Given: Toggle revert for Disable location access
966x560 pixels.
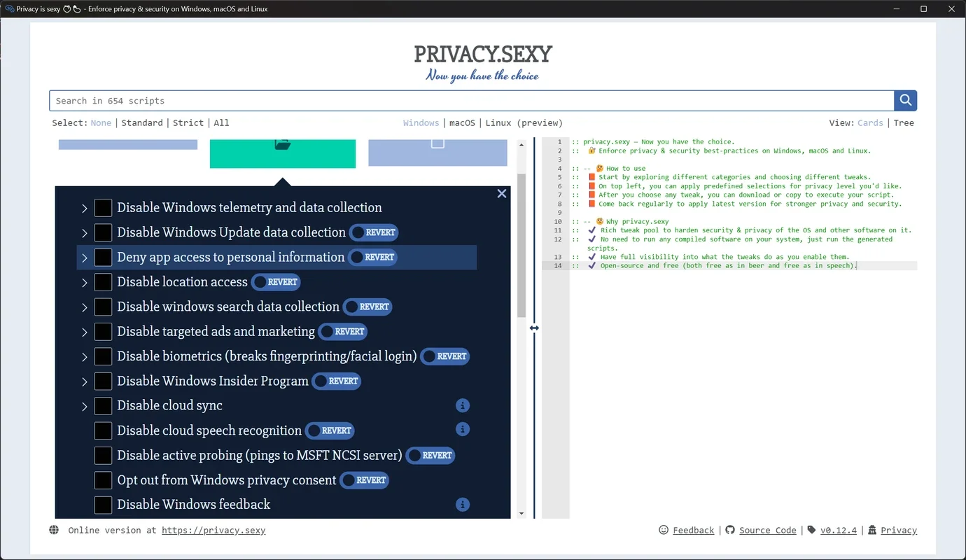Looking at the screenshot, I should 276,282.
